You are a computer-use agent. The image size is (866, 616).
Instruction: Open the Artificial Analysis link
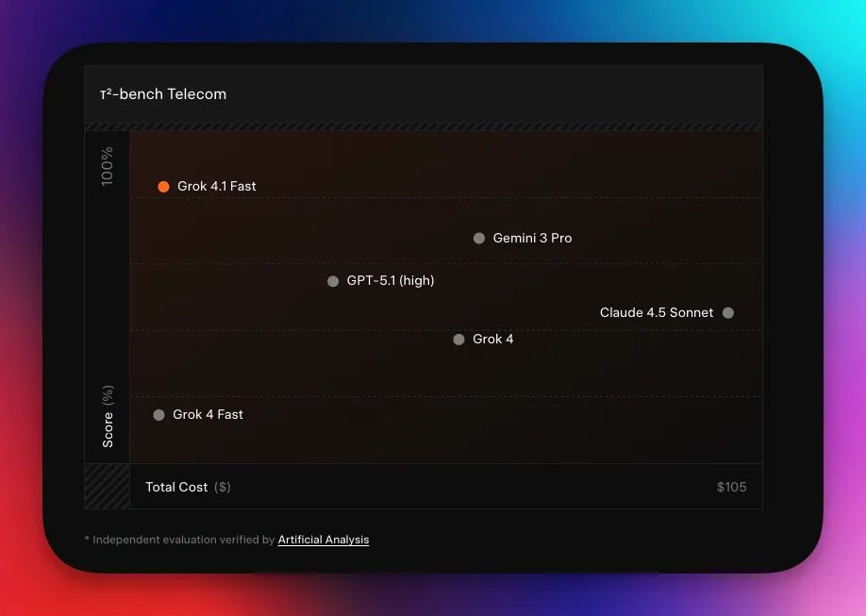[324, 541]
